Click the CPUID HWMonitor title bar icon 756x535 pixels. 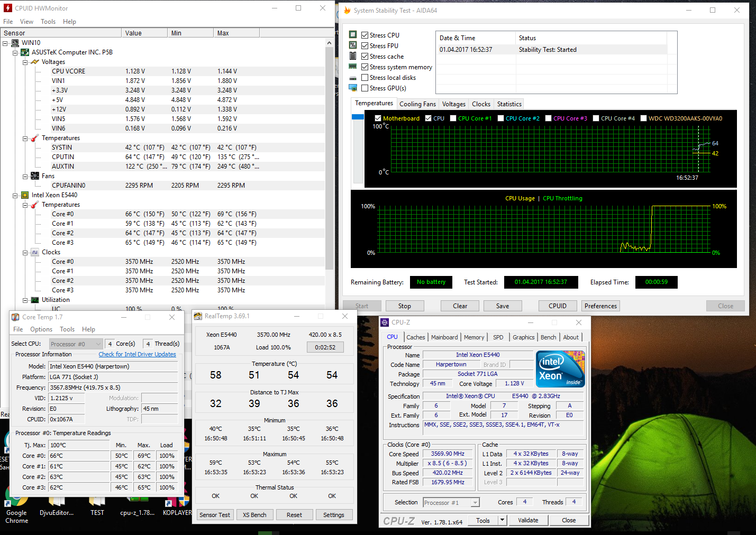coord(8,8)
